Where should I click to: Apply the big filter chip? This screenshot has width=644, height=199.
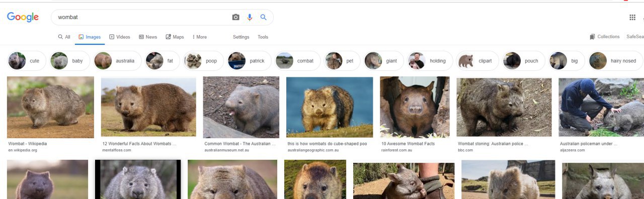pos(567,61)
